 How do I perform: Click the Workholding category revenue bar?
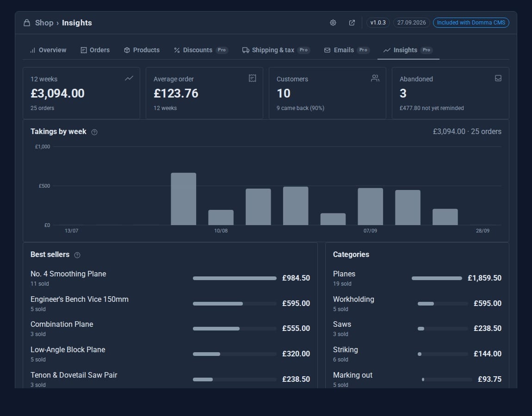443,304
